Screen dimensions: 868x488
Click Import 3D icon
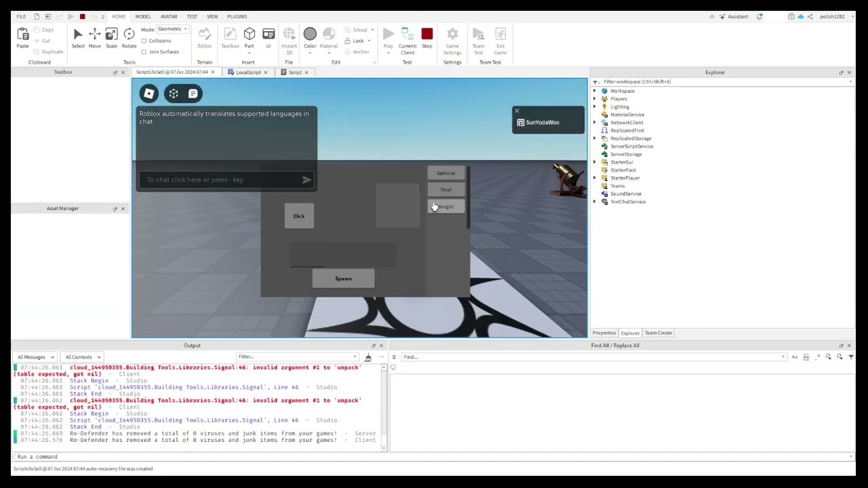289,39
